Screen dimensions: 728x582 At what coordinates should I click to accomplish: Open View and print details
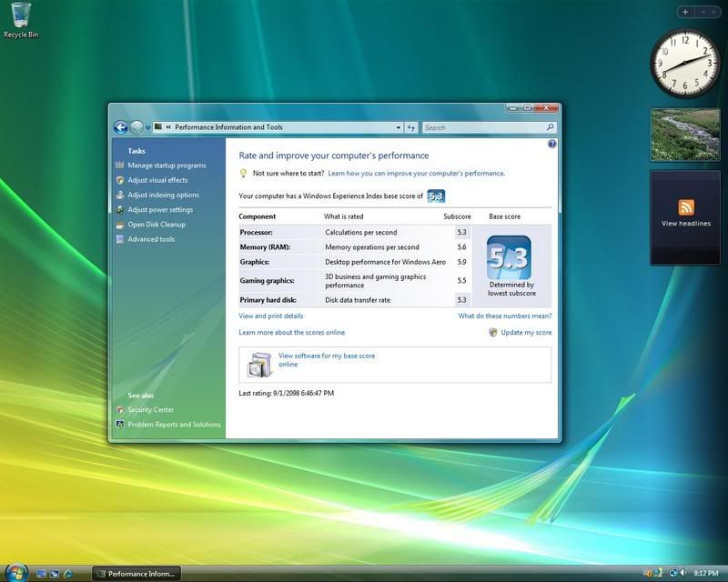tap(270, 316)
